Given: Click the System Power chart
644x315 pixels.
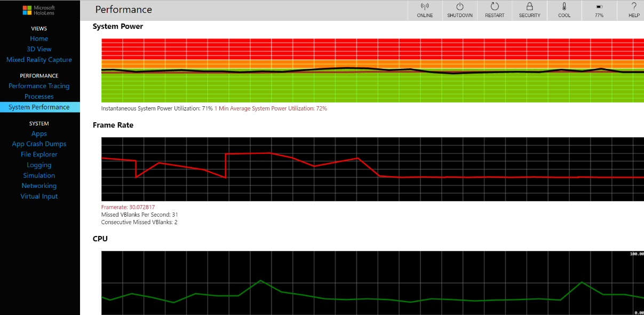Looking at the screenshot, I should [372, 70].
